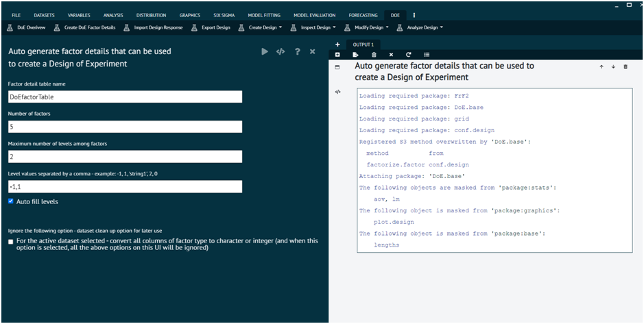Focus the Number of factors field
644x324 pixels.
pos(126,127)
